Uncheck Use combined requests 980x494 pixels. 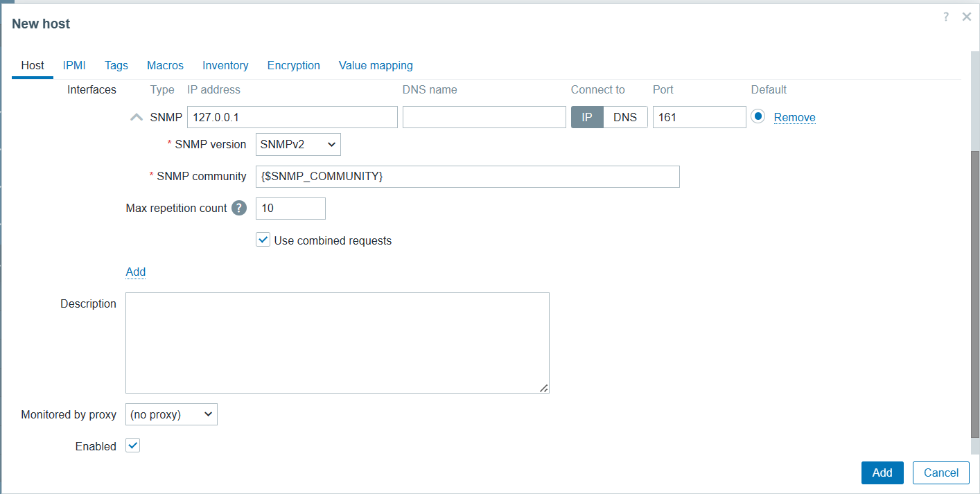coord(263,239)
